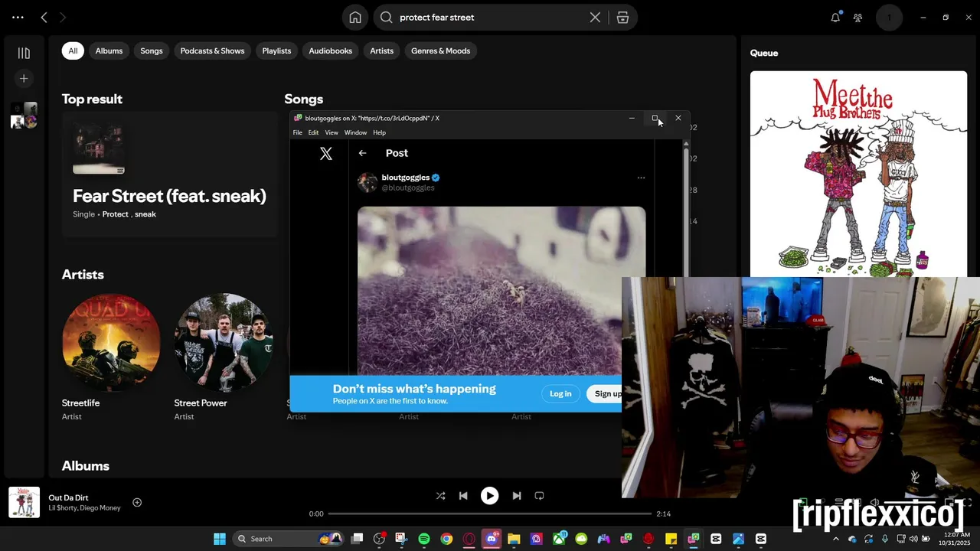Filter results by Artists
Screen dimensions: 980x551
(381, 51)
